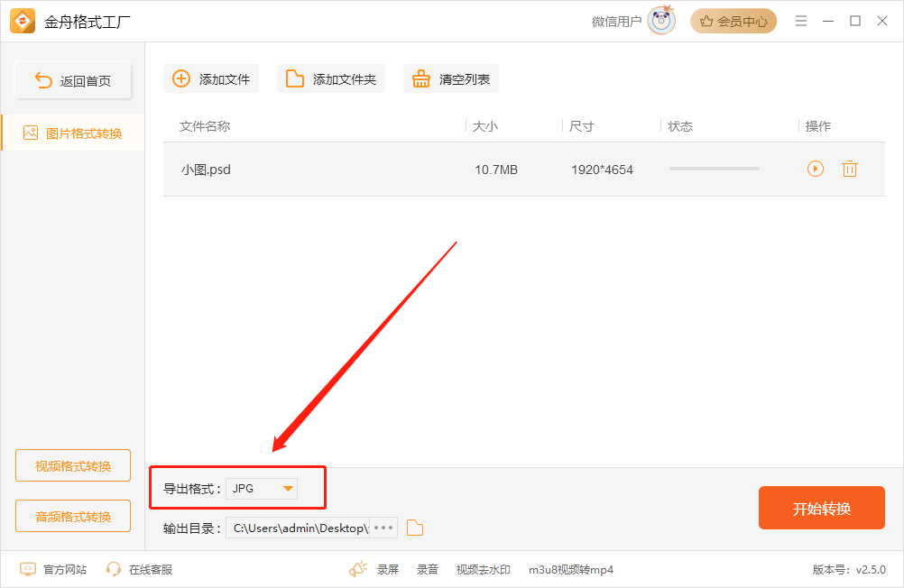Open the hamburger menu in the title bar

801,20
